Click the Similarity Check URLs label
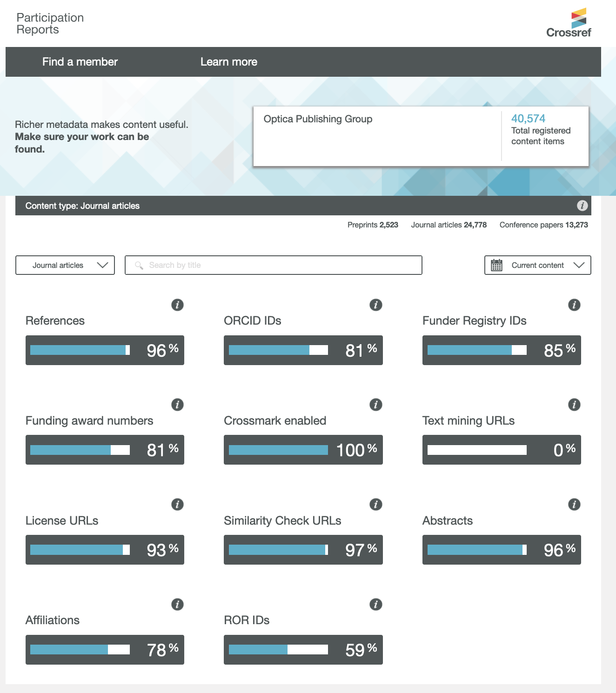The height and width of the screenshot is (693, 616). [282, 520]
